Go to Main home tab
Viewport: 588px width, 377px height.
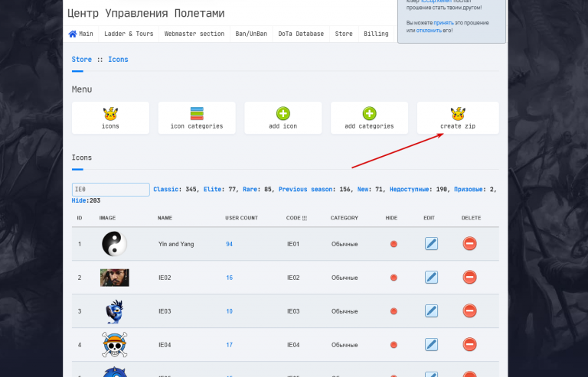pyautogui.click(x=81, y=34)
